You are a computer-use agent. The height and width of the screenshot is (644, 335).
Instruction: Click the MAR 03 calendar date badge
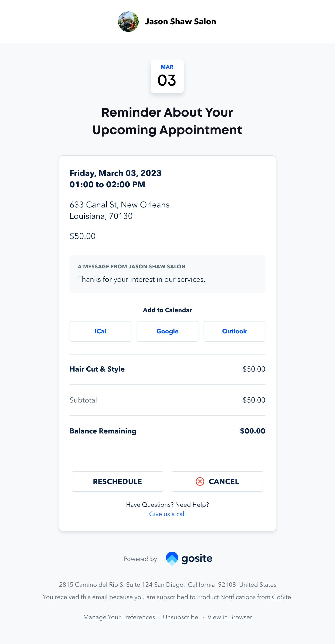167,76
